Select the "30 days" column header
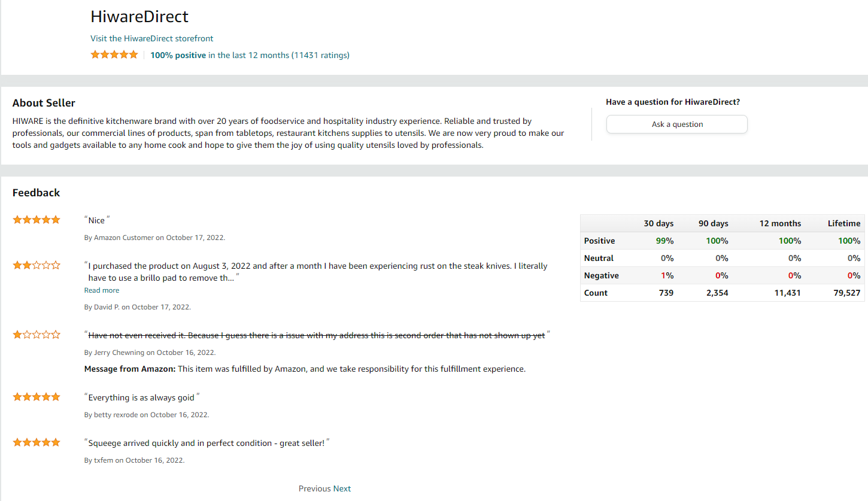Image resolution: width=868 pixels, height=501 pixels. 658,223
